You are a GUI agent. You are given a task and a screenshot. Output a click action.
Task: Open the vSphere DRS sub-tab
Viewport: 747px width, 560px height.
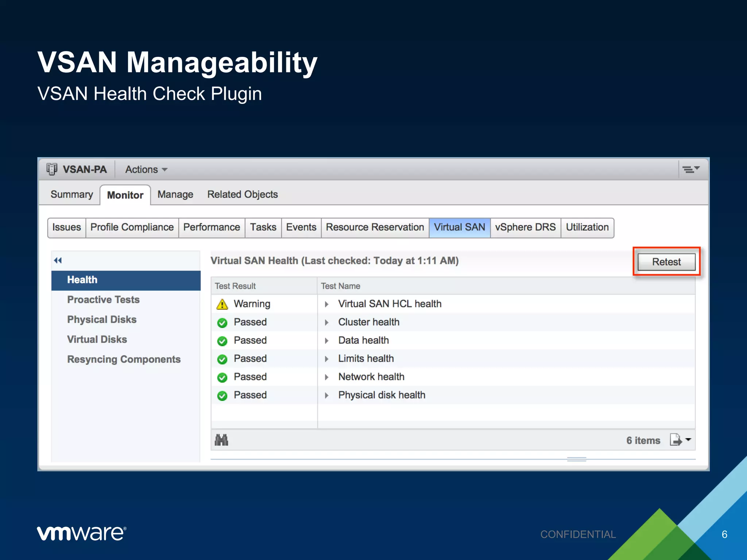pyautogui.click(x=525, y=227)
